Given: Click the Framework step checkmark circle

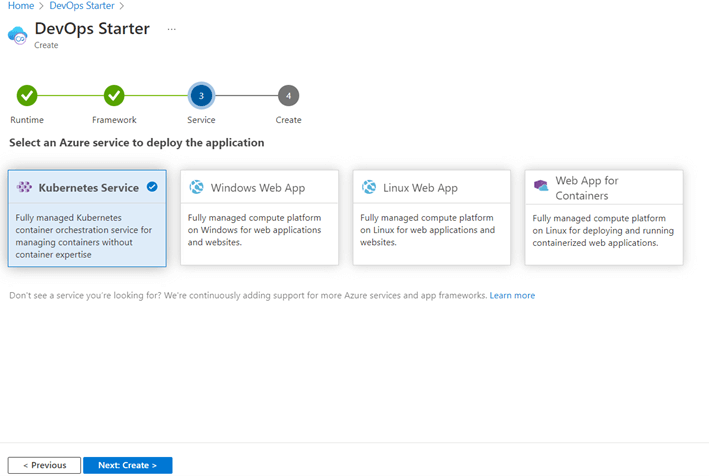Looking at the screenshot, I should coord(114,95).
